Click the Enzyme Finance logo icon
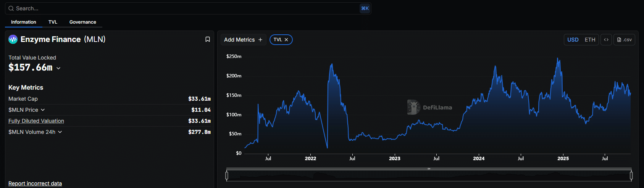This screenshot has height=188, width=644. pos(13,39)
